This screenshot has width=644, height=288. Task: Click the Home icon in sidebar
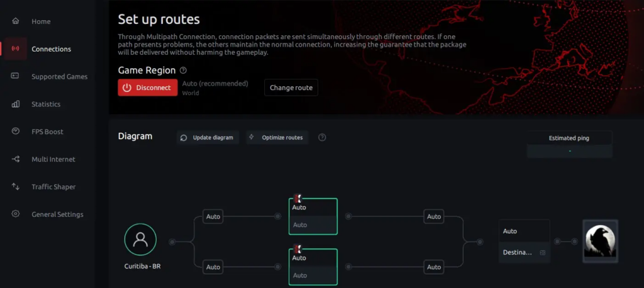tap(16, 21)
